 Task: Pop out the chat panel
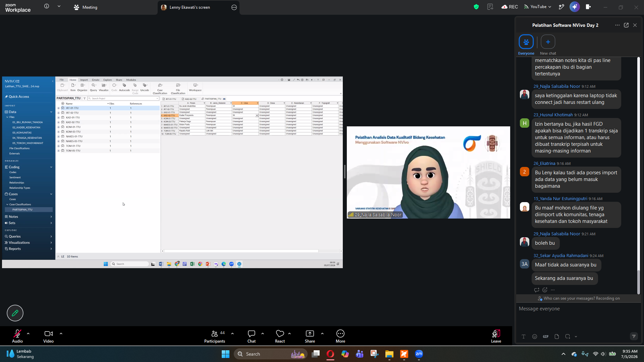coord(626,25)
